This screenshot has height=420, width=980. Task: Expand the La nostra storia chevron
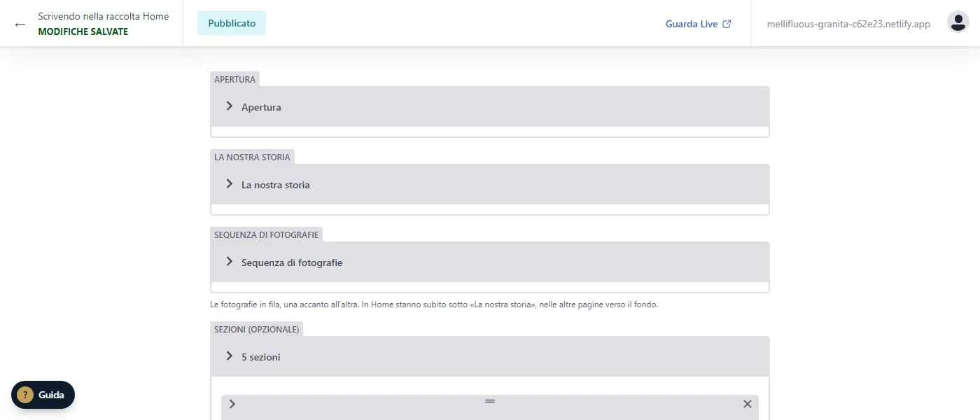tap(229, 184)
